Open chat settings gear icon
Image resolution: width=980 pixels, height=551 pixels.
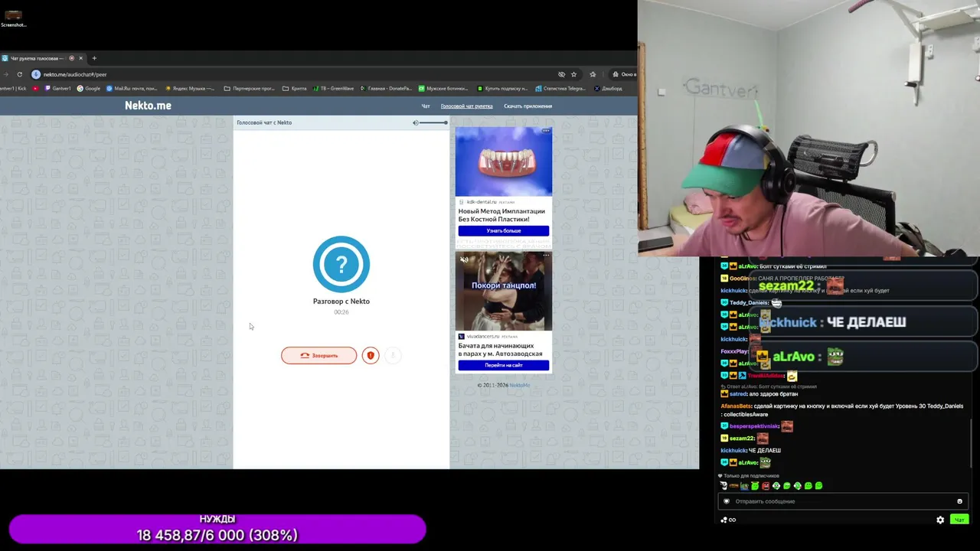(940, 520)
